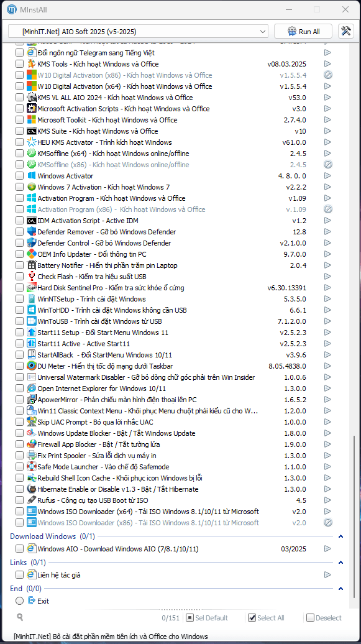Click the Check Flash USB icon

click(x=32, y=277)
